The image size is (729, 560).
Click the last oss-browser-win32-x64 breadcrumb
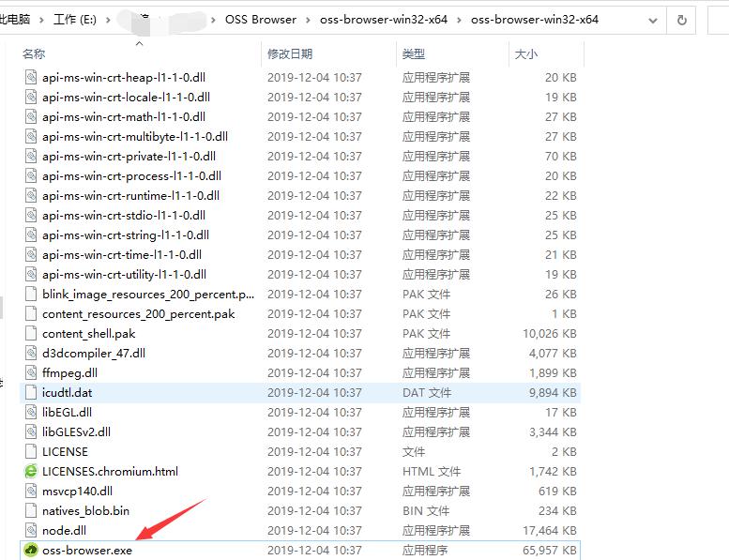[x=534, y=20]
